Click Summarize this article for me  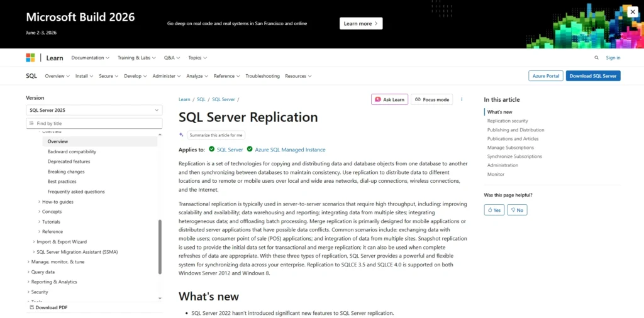[216, 135]
